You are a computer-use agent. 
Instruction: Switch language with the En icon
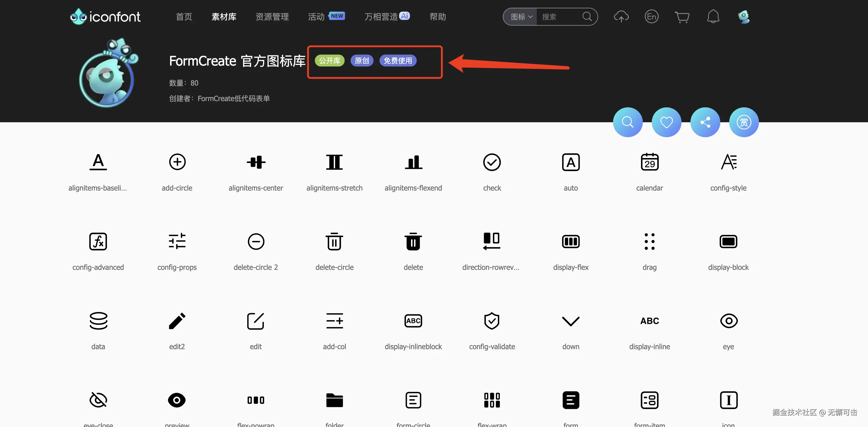tap(651, 16)
